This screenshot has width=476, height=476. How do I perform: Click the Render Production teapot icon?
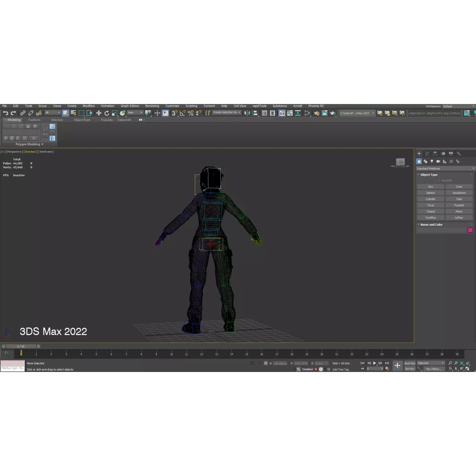click(333, 113)
